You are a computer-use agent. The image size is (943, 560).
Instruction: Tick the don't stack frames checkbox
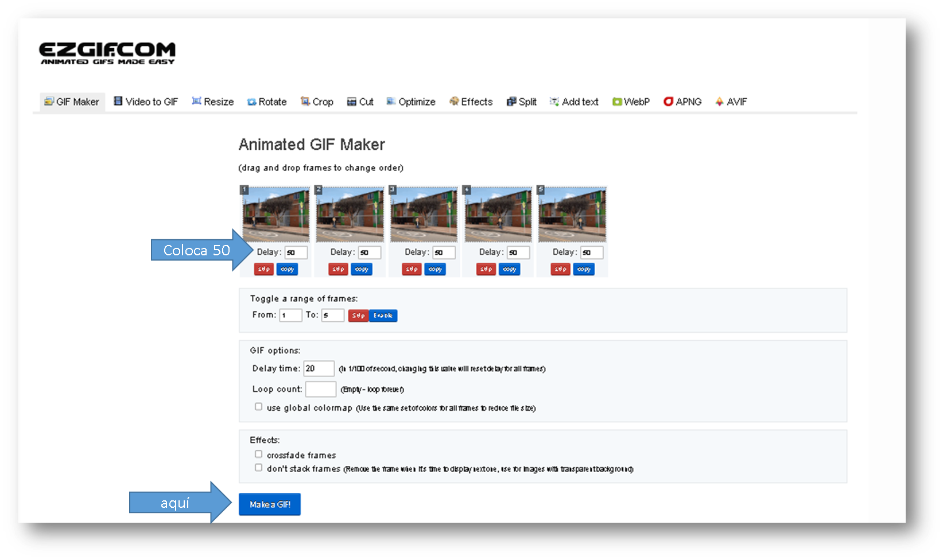pos(258,468)
